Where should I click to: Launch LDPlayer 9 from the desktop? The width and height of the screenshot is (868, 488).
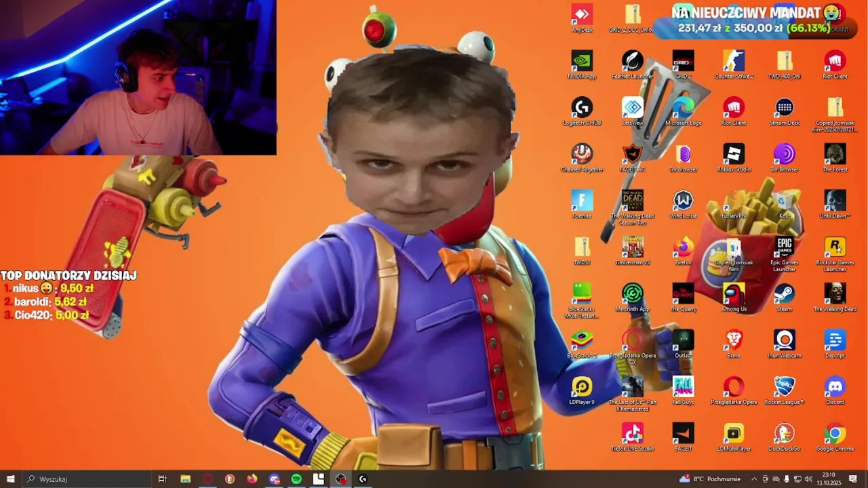(x=582, y=391)
